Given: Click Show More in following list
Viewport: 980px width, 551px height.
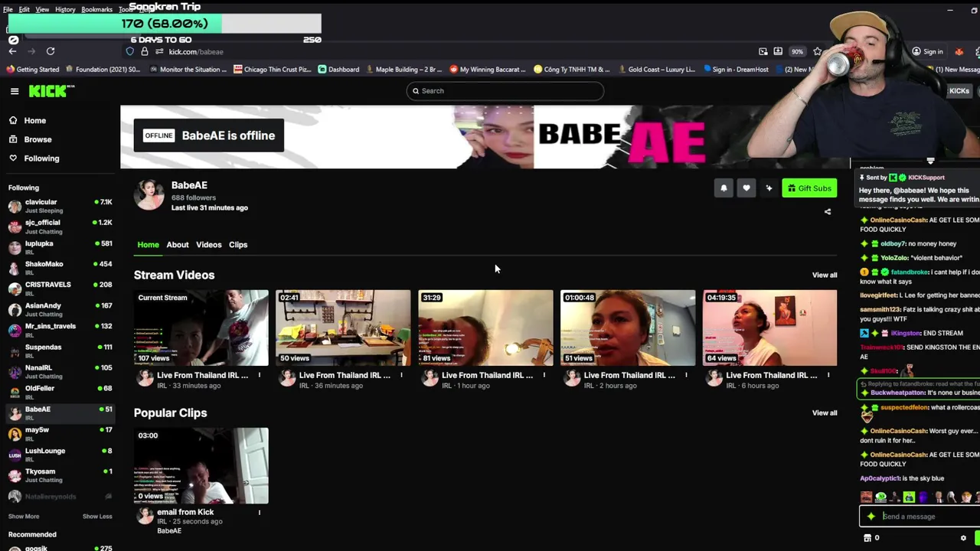Looking at the screenshot, I should click(x=24, y=517).
